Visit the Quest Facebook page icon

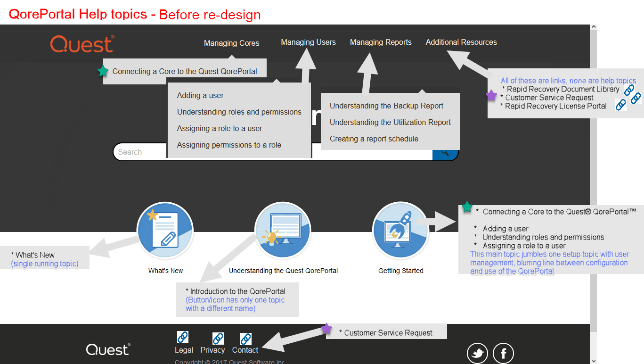click(503, 353)
